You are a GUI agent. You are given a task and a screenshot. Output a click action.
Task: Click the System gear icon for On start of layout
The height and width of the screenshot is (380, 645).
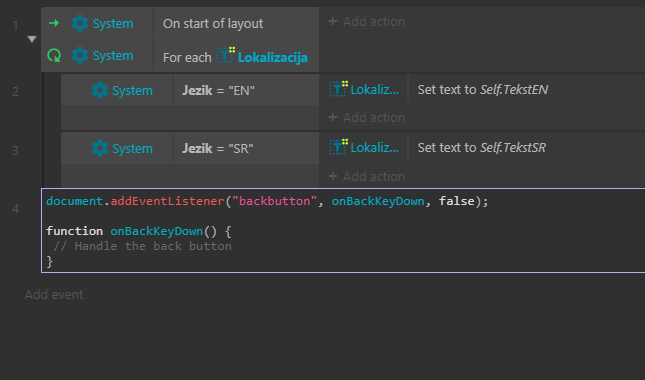[80, 23]
